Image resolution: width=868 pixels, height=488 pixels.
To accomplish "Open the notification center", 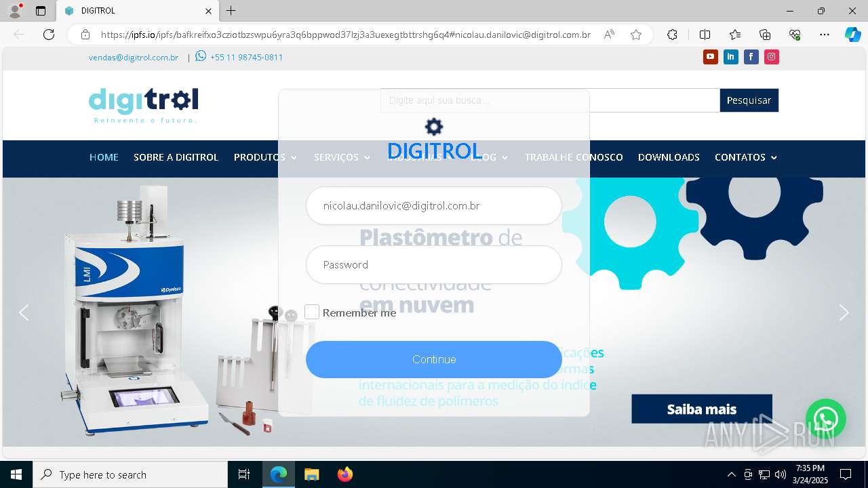I will click(846, 474).
